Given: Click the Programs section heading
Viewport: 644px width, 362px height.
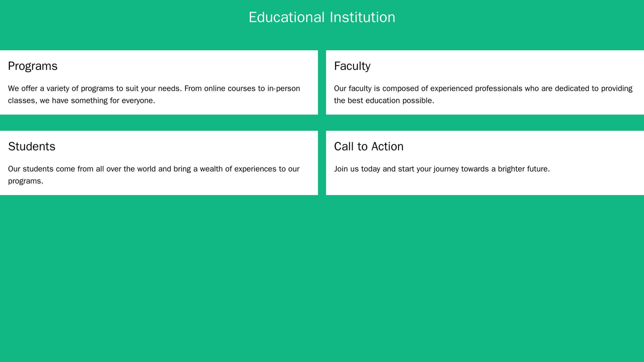Looking at the screenshot, I should pyautogui.click(x=33, y=66).
